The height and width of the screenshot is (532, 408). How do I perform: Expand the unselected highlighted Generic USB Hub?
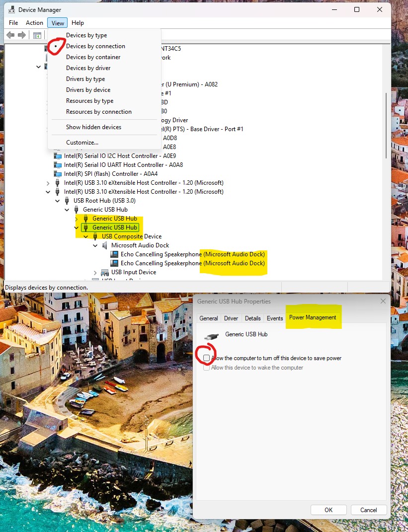click(x=77, y=219)
